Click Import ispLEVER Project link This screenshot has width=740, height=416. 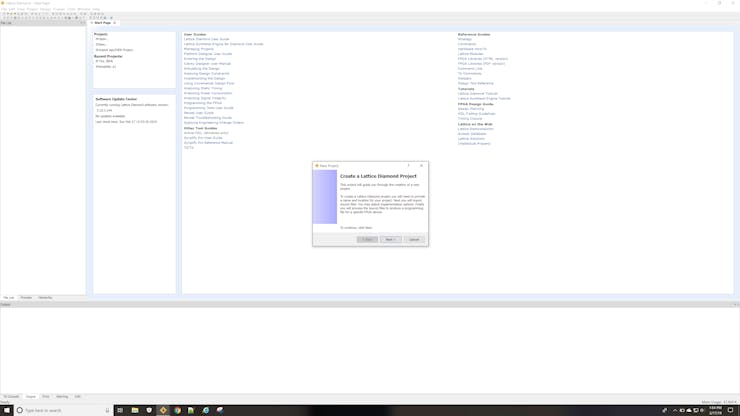point(114,50)
